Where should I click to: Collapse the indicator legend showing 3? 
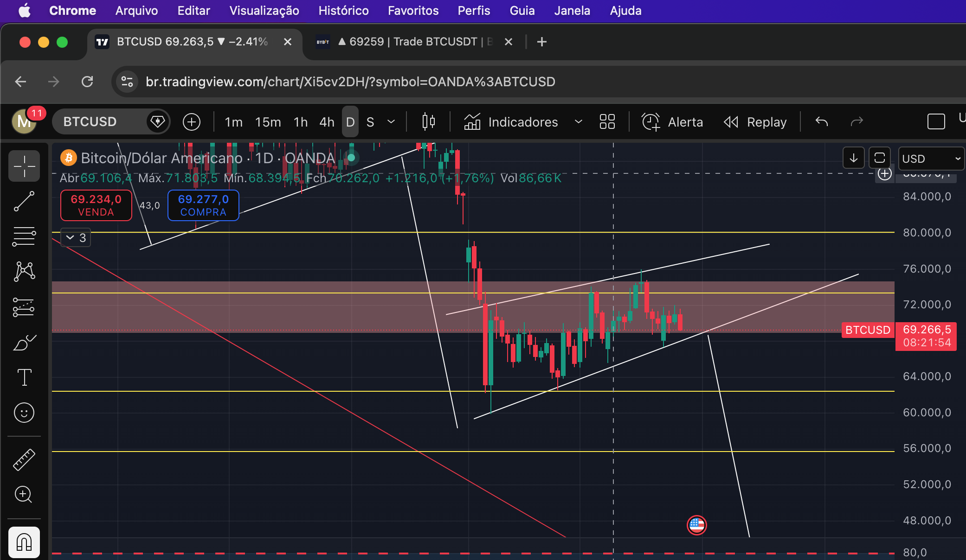tap(76, 238)
